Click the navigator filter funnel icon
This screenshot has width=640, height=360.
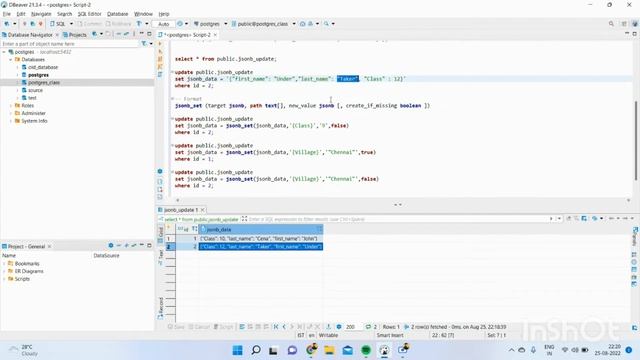tap(144, 44)
